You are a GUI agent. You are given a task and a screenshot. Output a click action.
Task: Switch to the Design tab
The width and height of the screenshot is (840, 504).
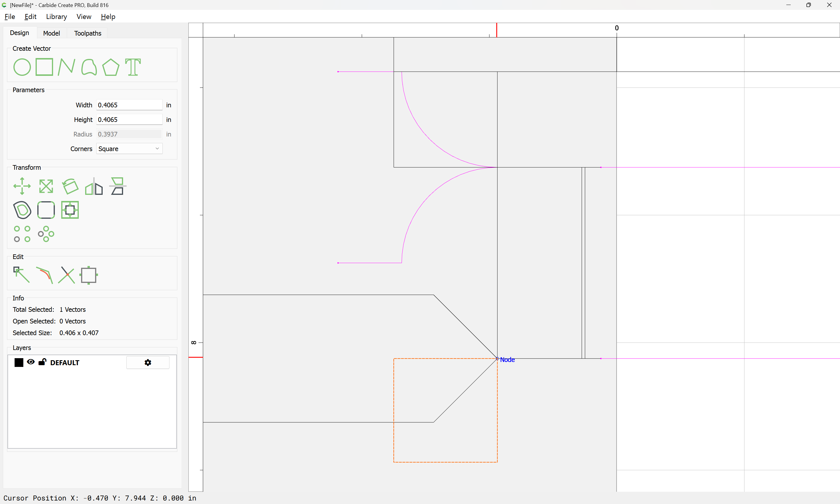pos(19,33)
